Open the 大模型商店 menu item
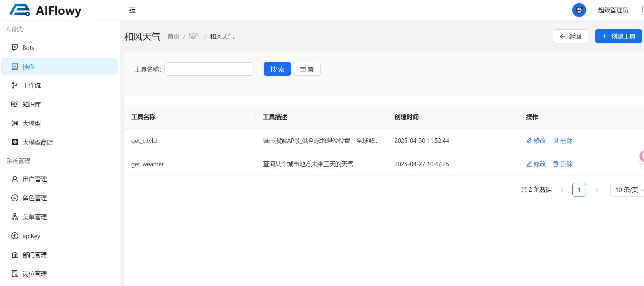 [x=60, y=142]
